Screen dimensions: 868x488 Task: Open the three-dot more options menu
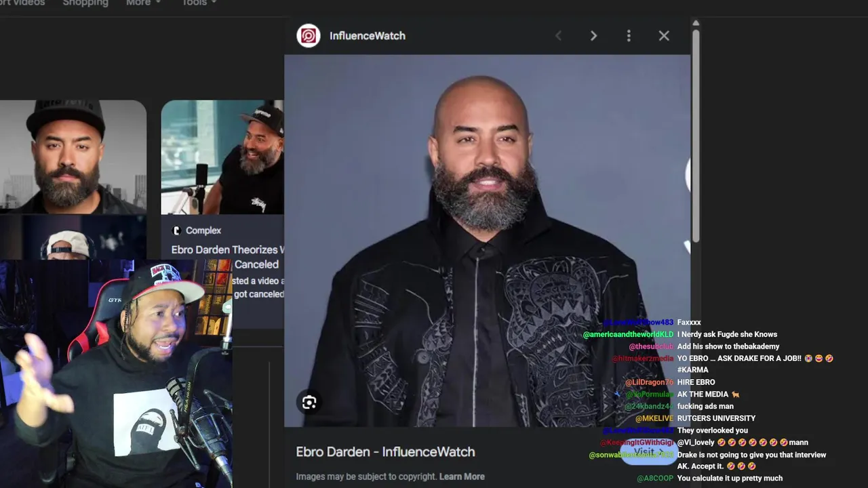point(629,36)
